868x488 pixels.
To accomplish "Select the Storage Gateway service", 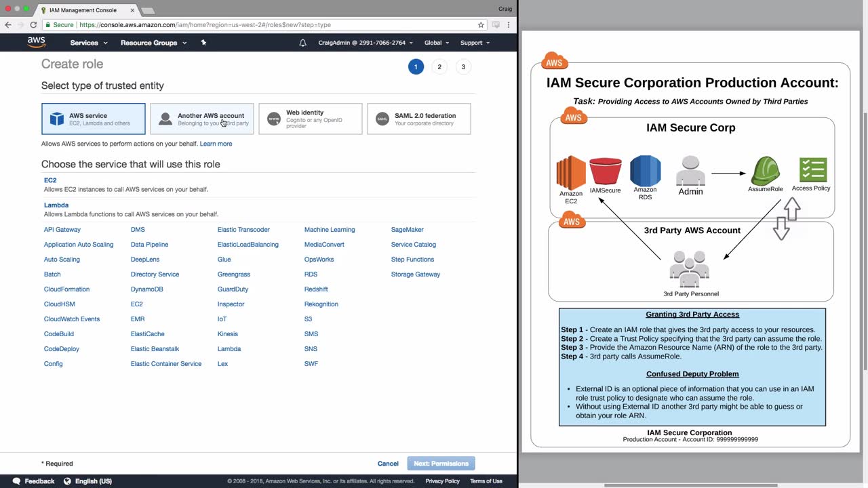I will click(416, 274).
